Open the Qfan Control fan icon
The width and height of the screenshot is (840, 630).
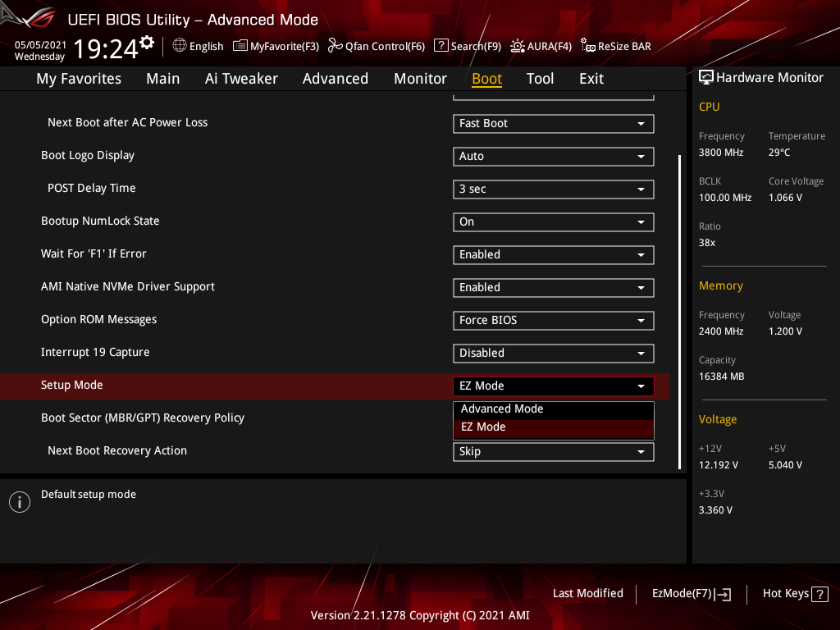(x=336, y=46)
